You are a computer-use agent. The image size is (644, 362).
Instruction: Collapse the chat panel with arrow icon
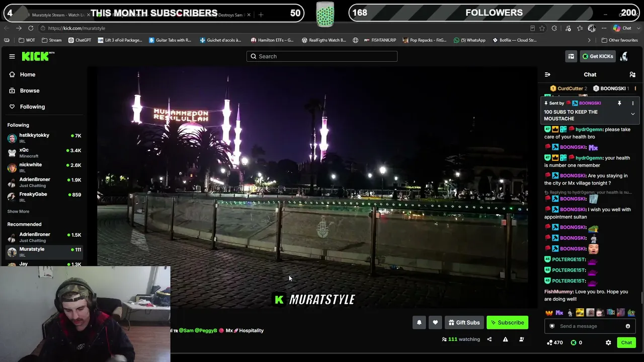coord(547,74)
